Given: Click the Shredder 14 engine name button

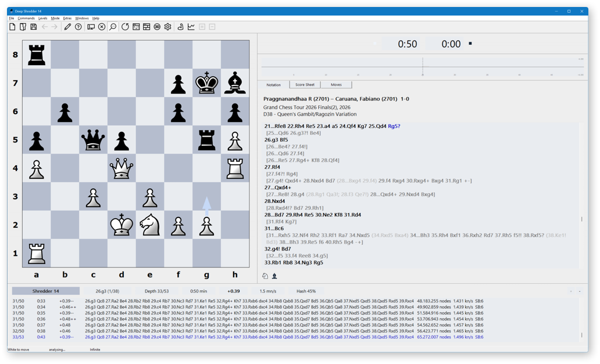Looking at the screenshot, I should point(46,291).
